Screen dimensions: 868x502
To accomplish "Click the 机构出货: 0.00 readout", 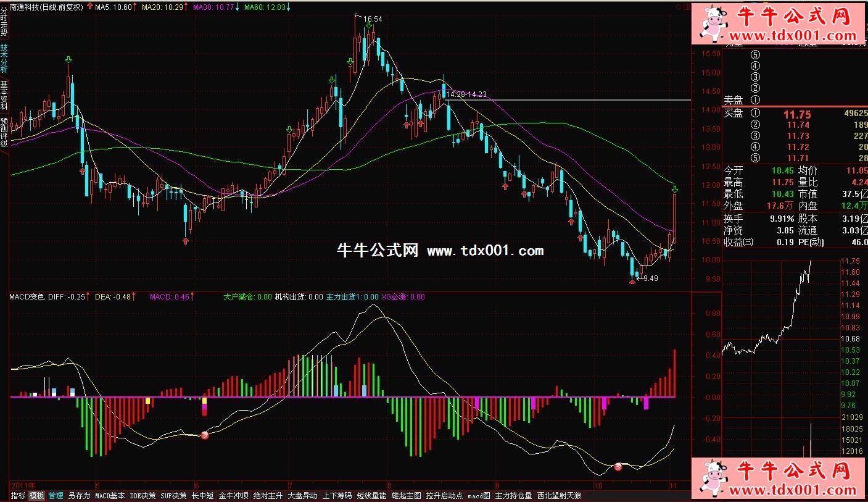I will coord(299,297).
